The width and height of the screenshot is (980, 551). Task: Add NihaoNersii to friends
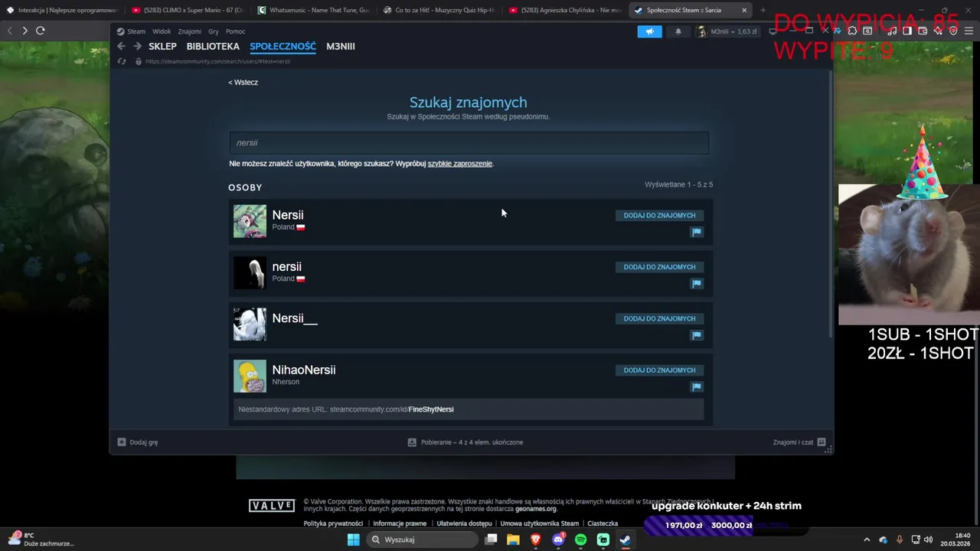[659, 370]
